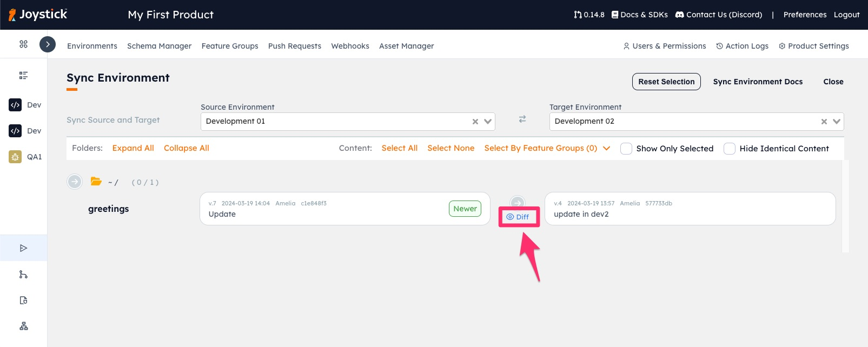868x347 pixels.
Task: Open Target Environment dropdown arrow
Action: (x=837, y=122)
